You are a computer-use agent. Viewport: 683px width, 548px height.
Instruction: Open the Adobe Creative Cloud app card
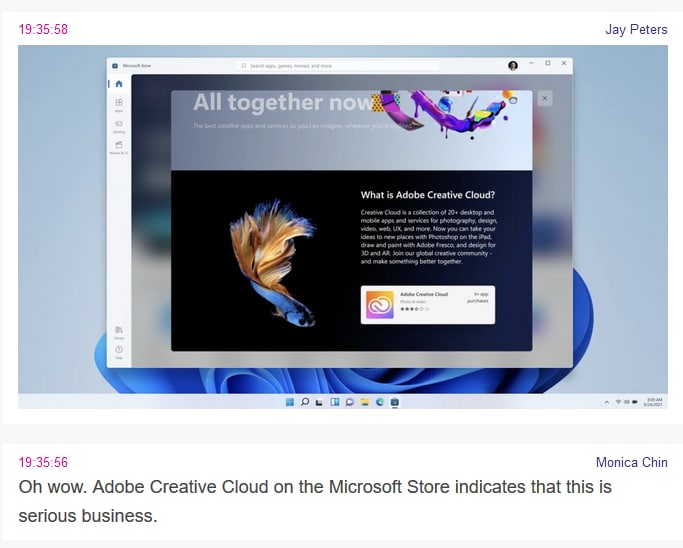point(428,305)
